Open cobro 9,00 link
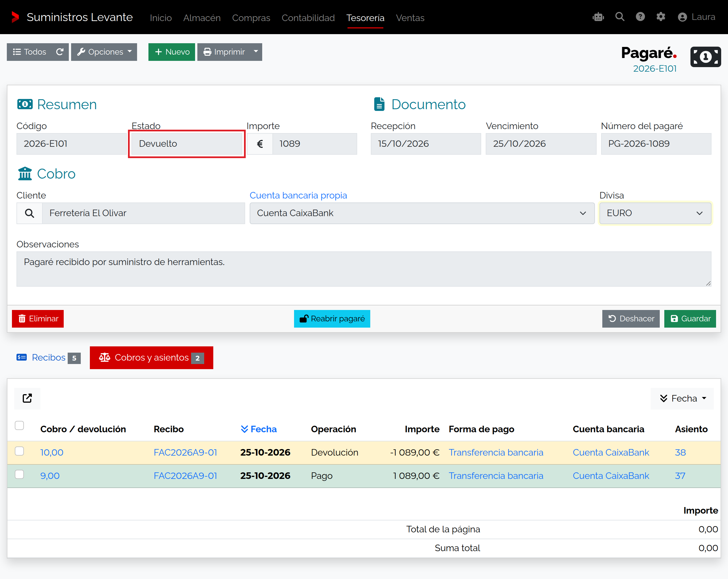The width and height of the screenshot is (728, 579). 50,476
